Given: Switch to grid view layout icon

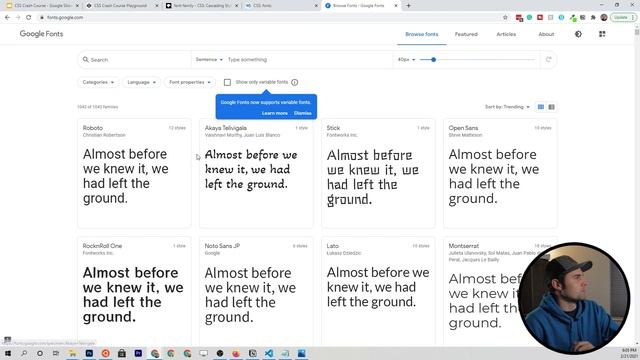Looking at the screenshot, I should pyautogui.click(x=541, y=107).
